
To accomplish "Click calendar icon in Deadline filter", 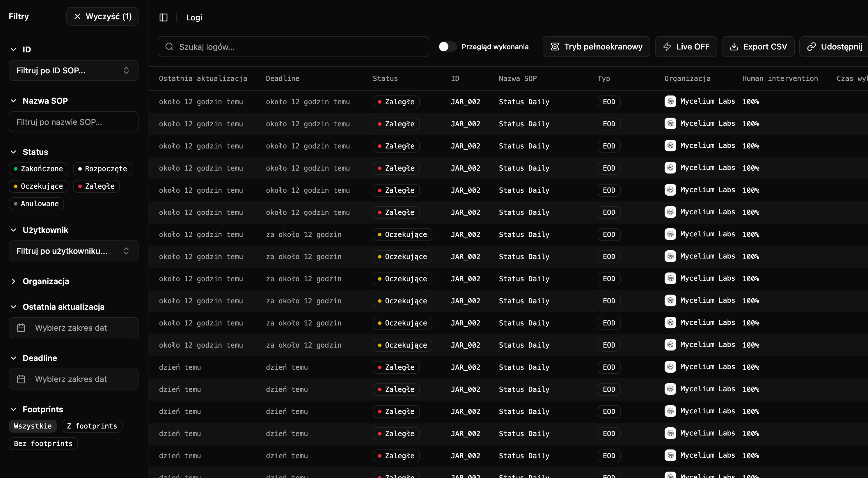I will point(21,379).
